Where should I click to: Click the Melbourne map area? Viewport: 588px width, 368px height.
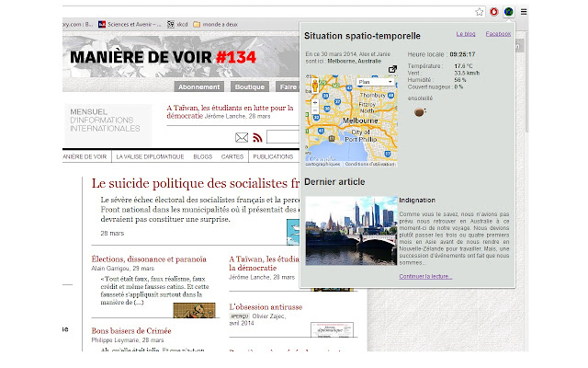tap(351, 121)
